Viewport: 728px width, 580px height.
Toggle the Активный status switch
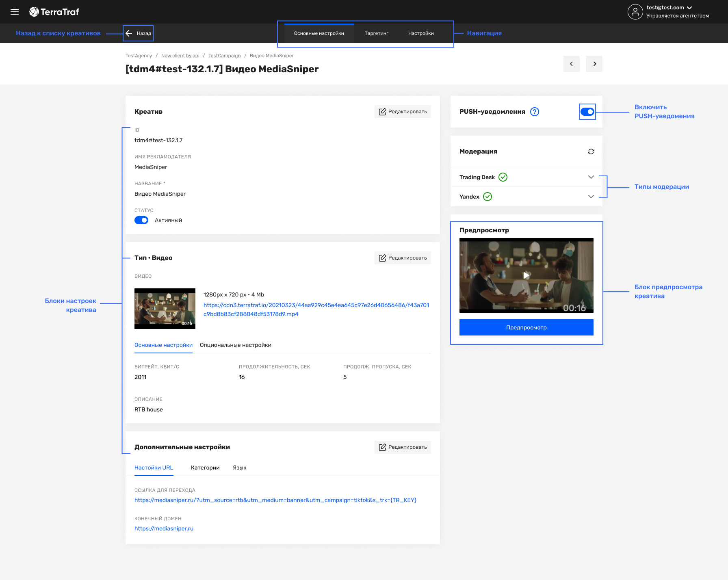click(x=141, y=220)
